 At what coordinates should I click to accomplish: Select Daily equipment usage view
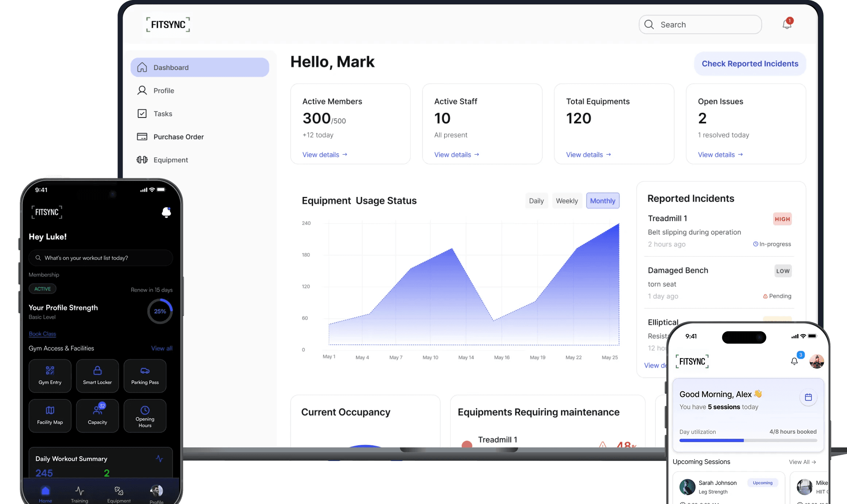536,201
